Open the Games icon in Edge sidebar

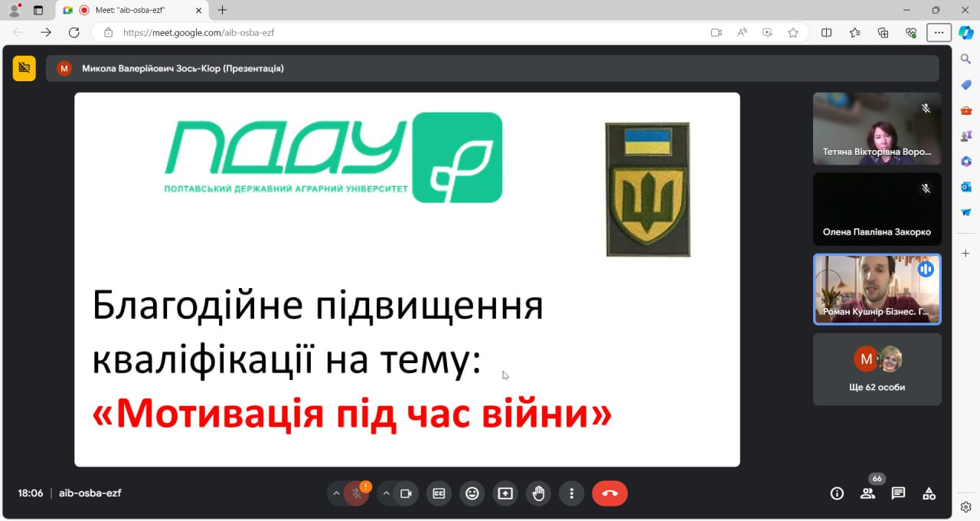966,136
